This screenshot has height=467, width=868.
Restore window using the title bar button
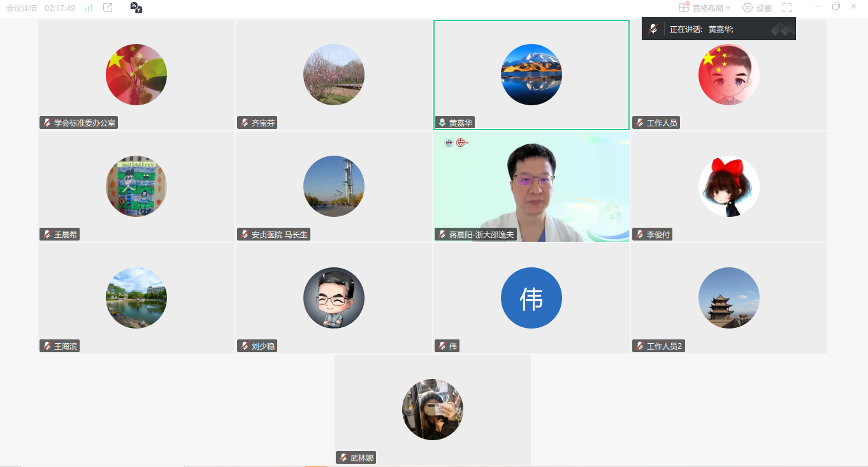click(836, 6)
